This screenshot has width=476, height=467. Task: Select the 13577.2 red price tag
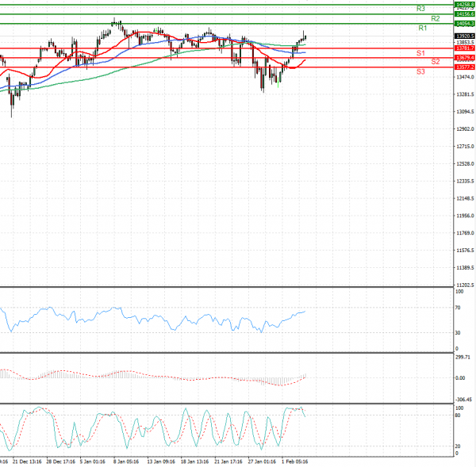pos(465,67)
